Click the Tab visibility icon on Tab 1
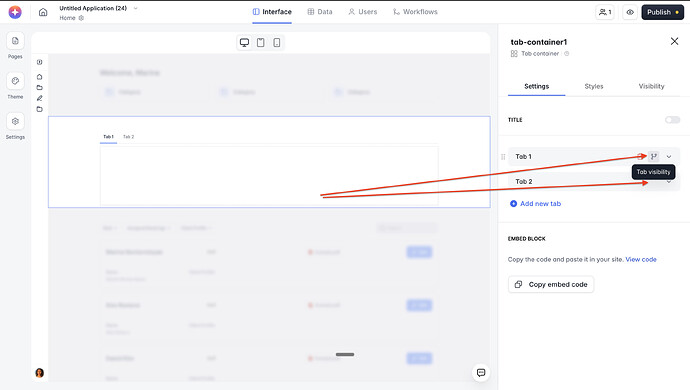Screen dimensions: 690x390 point(654,156)
